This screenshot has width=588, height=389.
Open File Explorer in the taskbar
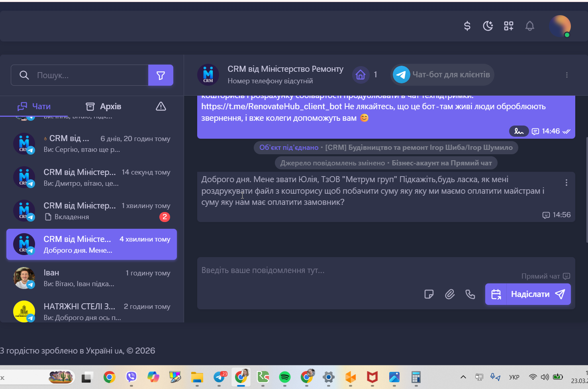pyautogui.click(x=197, y=377)
